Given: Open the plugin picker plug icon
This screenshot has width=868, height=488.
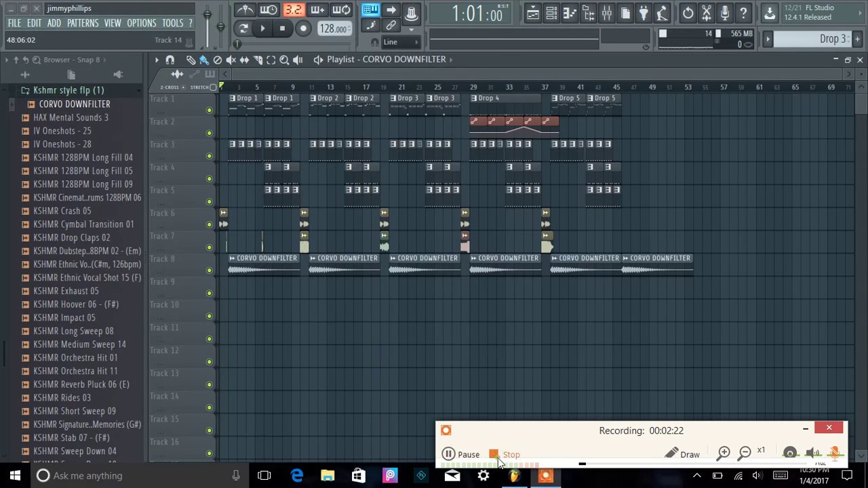Looking at the screenshot, I should tap(644, 13).
